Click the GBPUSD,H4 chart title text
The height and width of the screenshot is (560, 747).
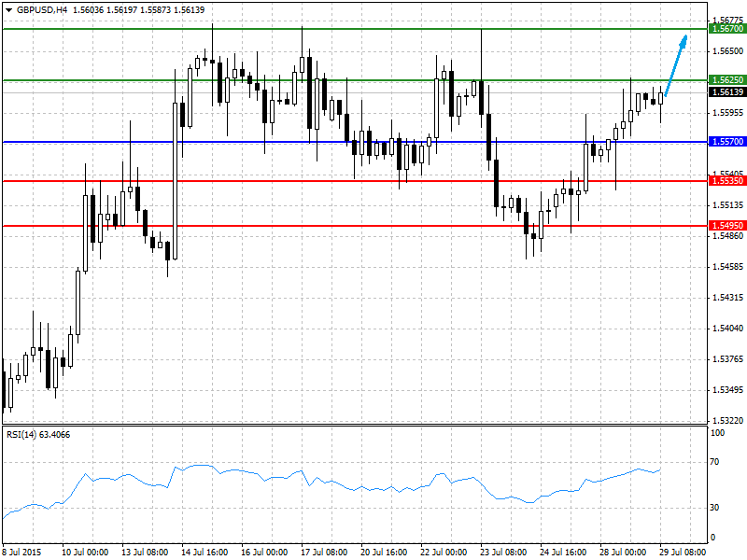tap(42, 9)
